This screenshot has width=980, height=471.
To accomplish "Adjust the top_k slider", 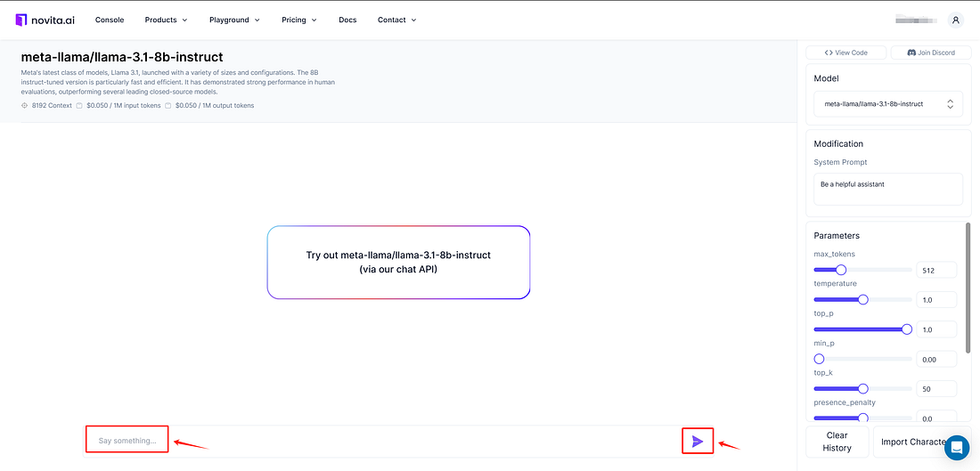I will [x=862, y=388].
